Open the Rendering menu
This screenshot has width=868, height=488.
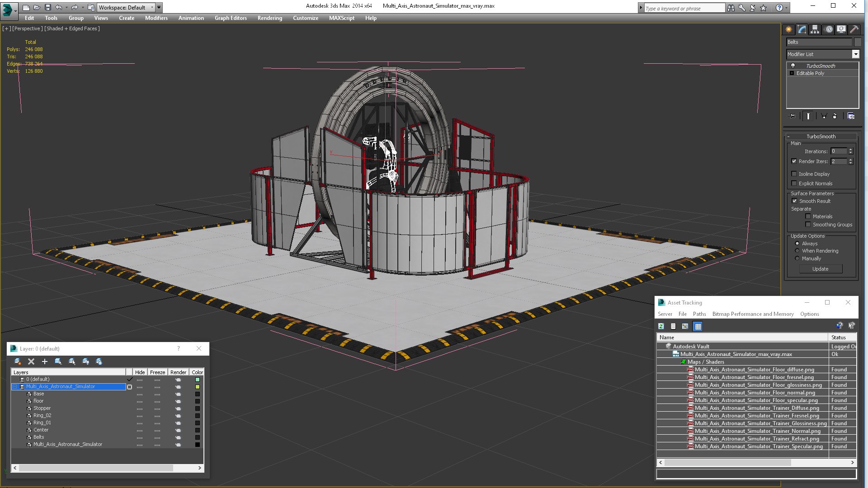[270, 18]
